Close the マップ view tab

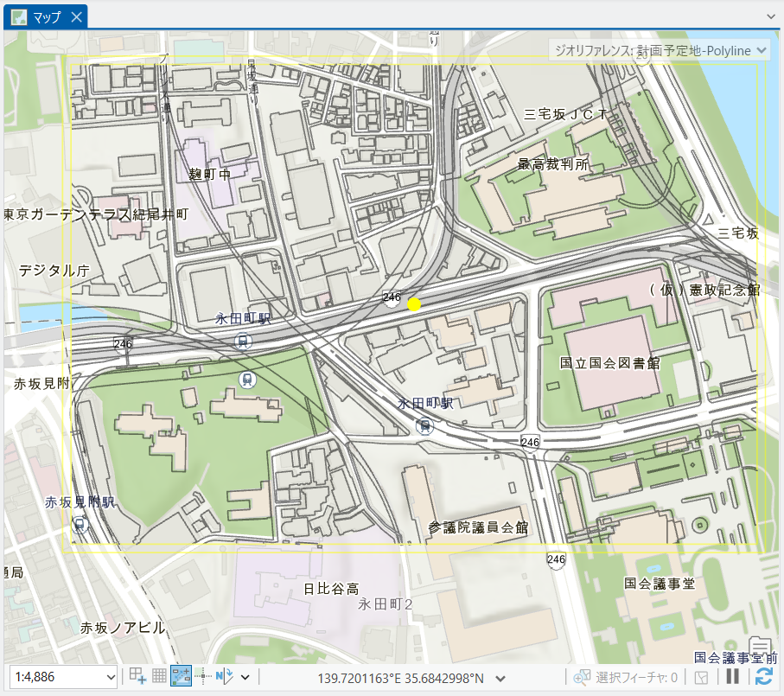point(76,16)
